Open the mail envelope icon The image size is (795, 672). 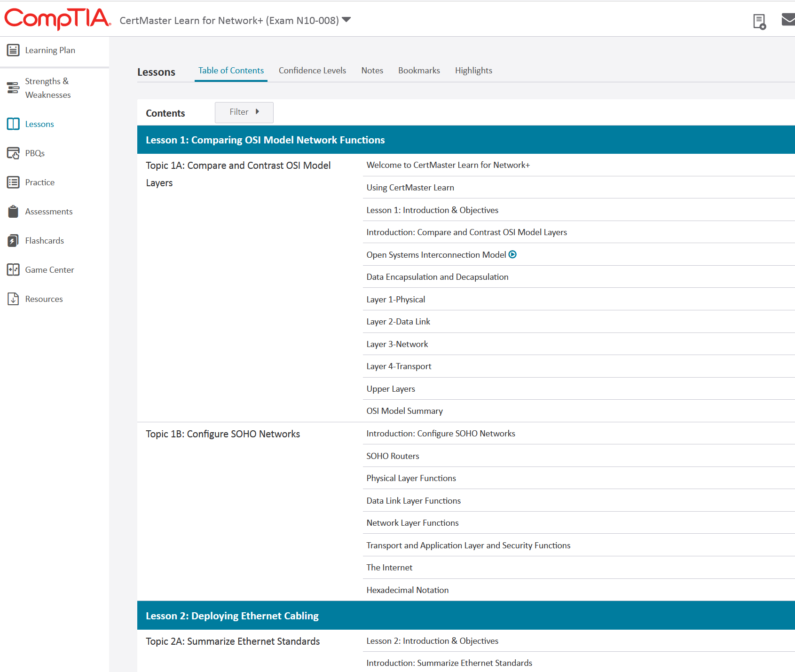click(x=788, y=19)
